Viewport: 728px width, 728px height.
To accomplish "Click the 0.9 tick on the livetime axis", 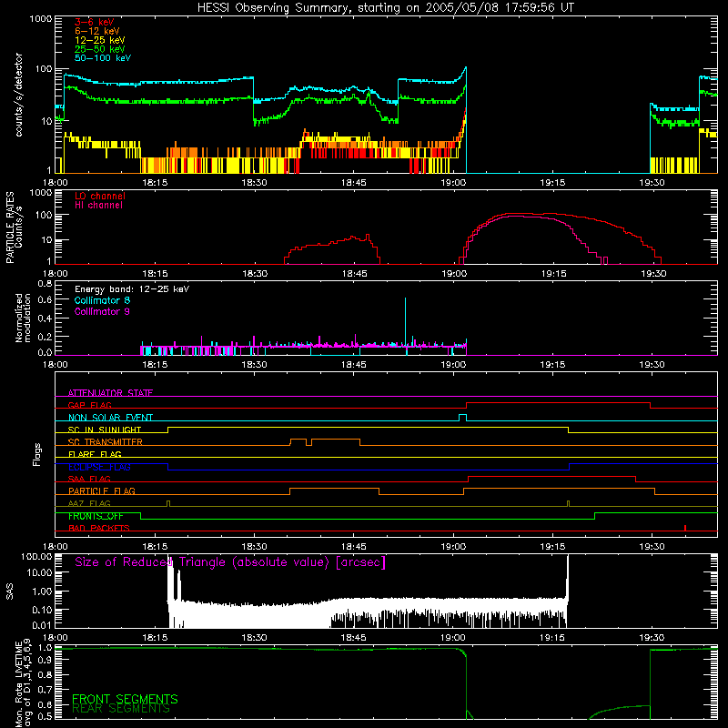I will click(45, 661).
